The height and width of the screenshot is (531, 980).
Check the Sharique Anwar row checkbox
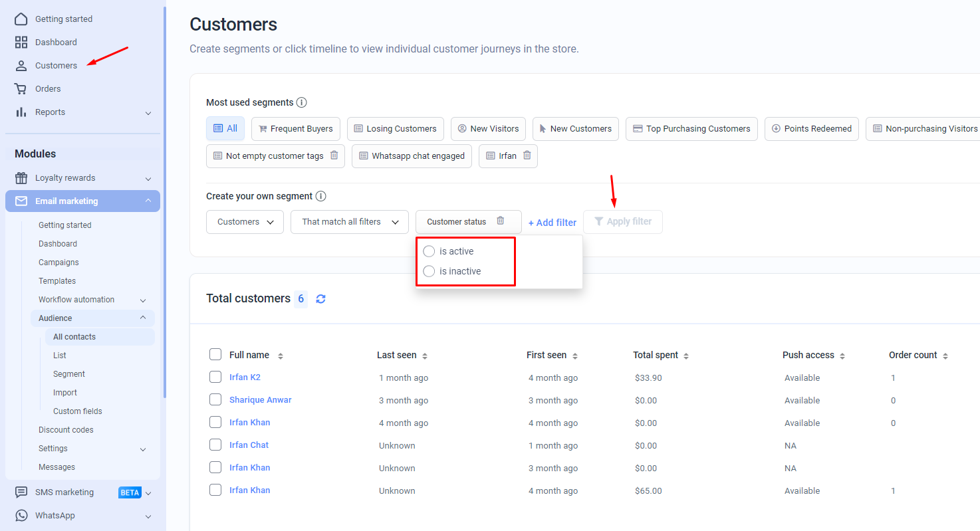pyautogui.click(x=215, y=399)
